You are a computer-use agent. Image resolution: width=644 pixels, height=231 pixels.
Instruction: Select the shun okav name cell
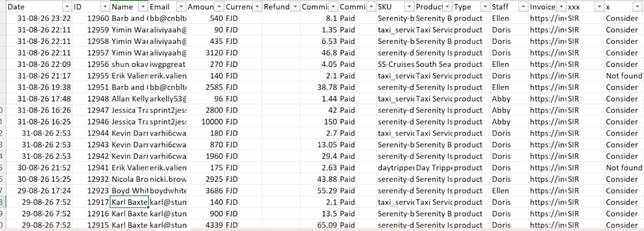(x=129, y=64)
